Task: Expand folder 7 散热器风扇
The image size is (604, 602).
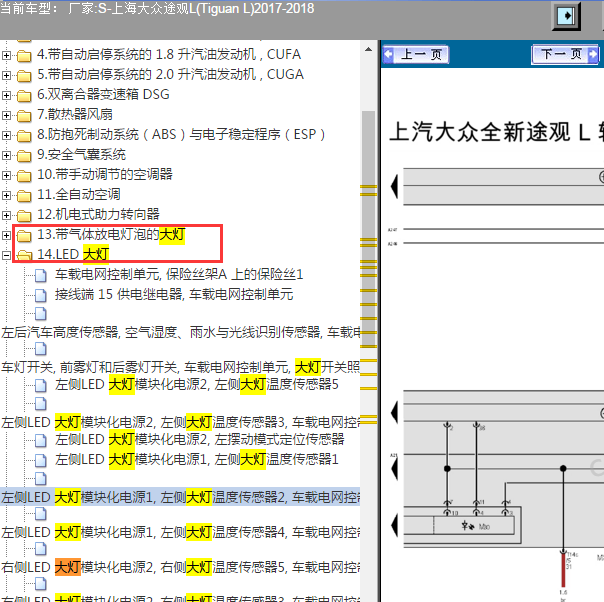Action: [x=6, y=115]
